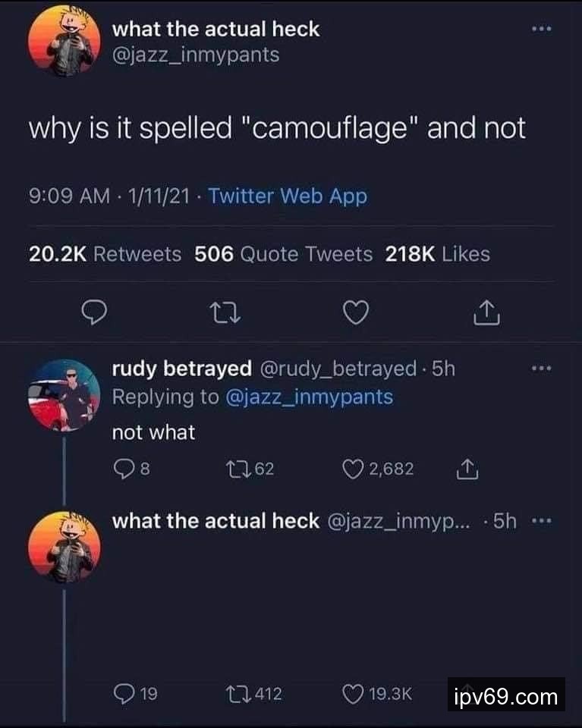Retweet the main camouflage tweet

225,312
